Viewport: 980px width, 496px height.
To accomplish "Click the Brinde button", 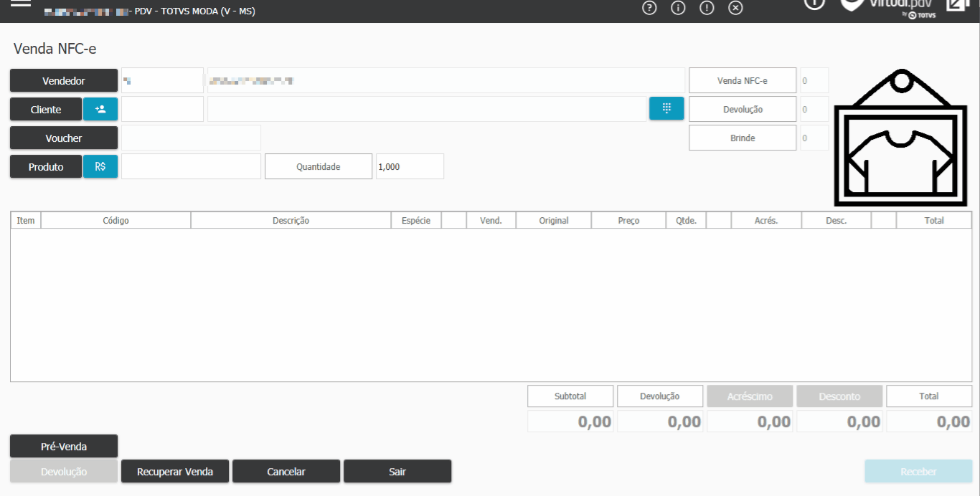I will click(743, 138).
